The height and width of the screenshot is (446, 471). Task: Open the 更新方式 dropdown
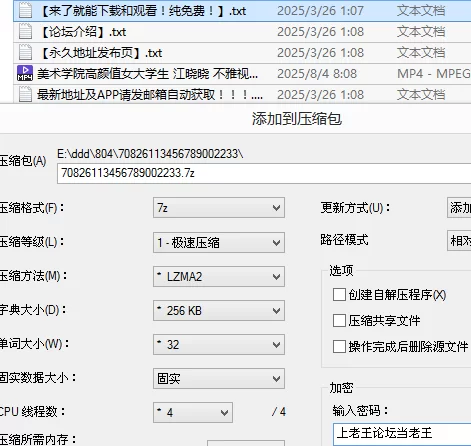click(x=459, y=208)
